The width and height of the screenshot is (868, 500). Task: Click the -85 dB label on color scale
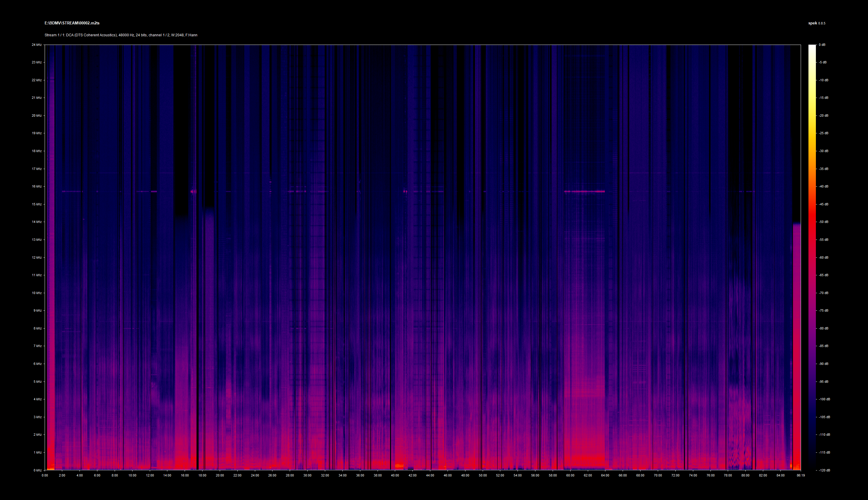click(823, 346)
